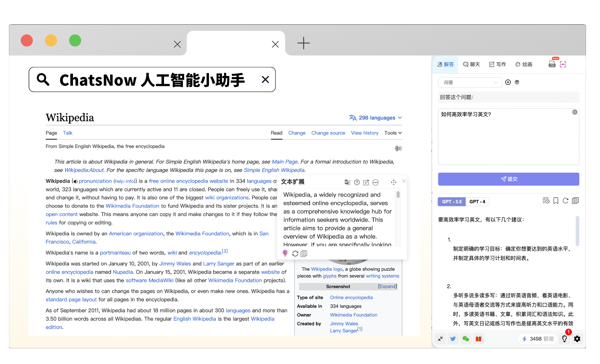
Task: Expand the 298 languages dropdown
Action: point(376,118)
